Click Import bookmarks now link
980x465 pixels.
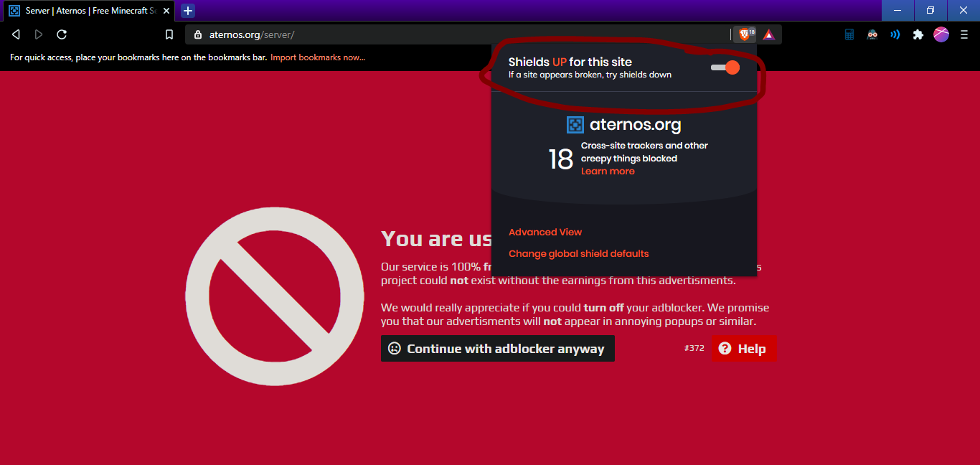[318, 57]
